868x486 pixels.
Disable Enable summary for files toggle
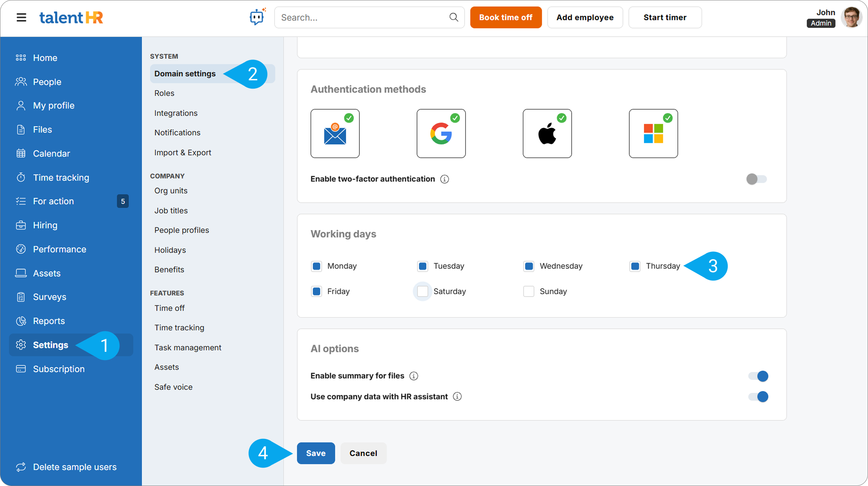point(758,376)
